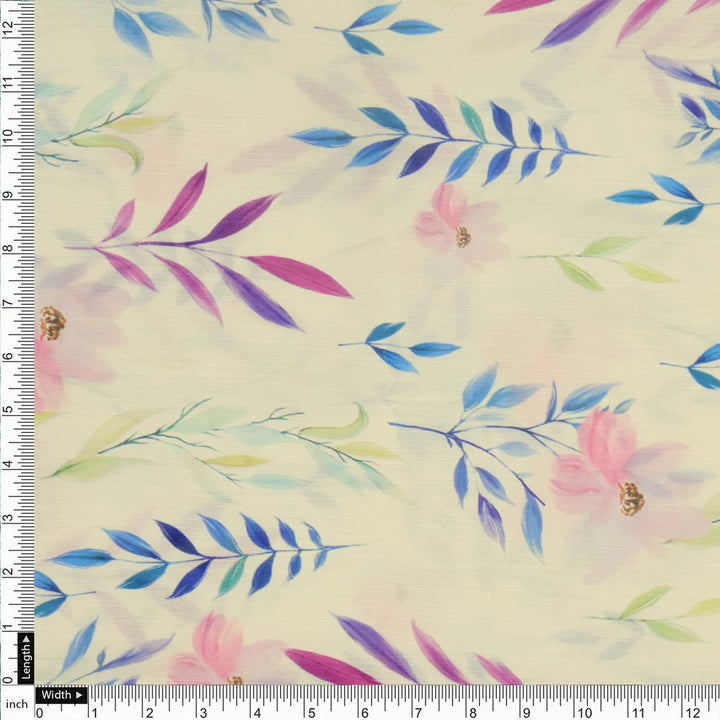Click the number 5 on the left ruler
This screenshot has height=720, width=720.
click(8, 409)
